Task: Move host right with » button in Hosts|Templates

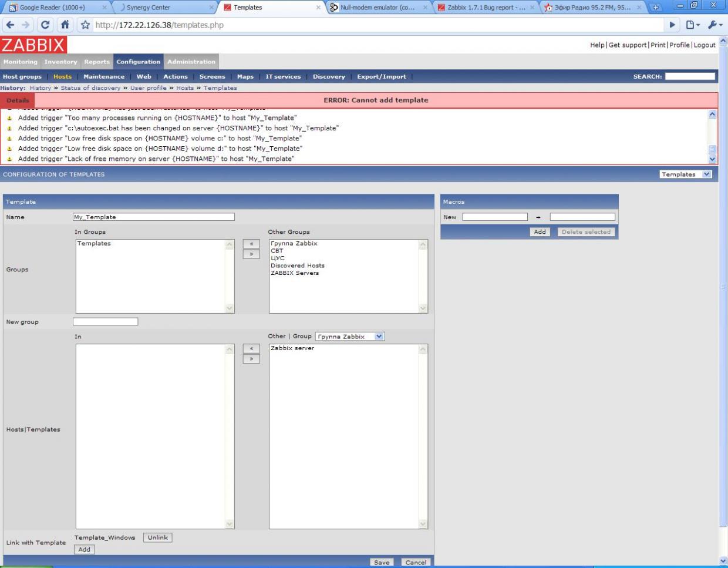Action: point(251,359)
